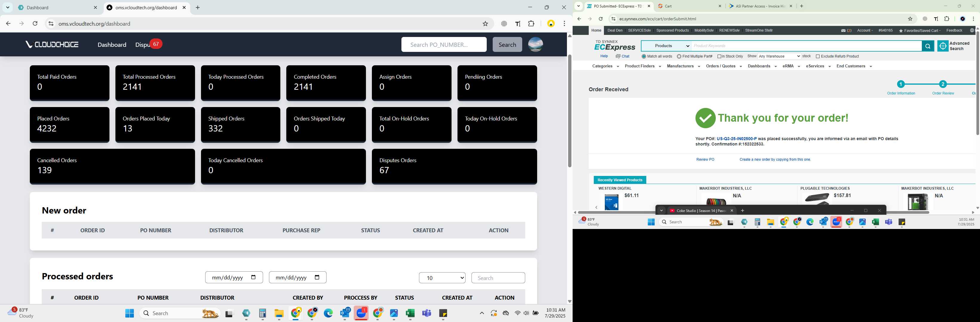Open Excel from the main desktop taskbar
This screenshot has height=322, width=980.
point(410,313)
